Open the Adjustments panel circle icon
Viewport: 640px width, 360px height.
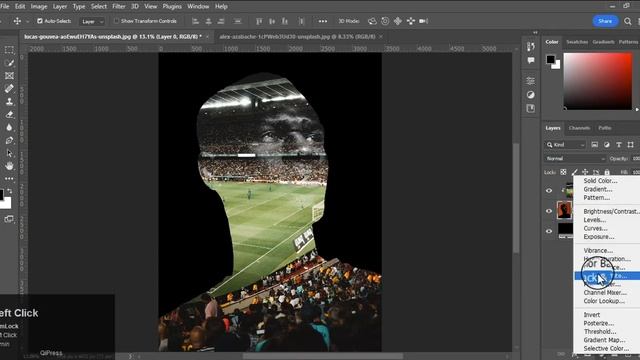tap(531, 95)
